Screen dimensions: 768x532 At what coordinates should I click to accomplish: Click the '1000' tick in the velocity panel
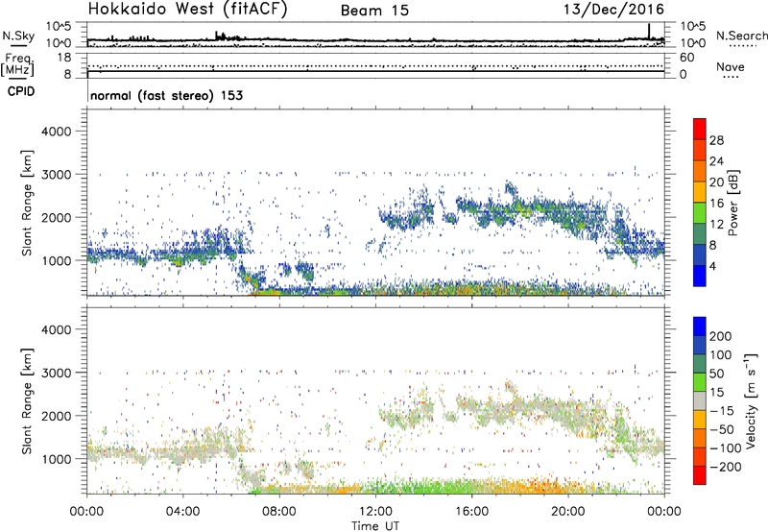(57, 458)
